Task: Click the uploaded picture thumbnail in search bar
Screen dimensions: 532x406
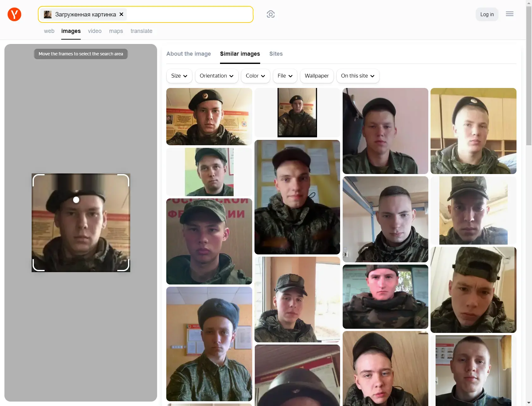Action: (48, 14)
